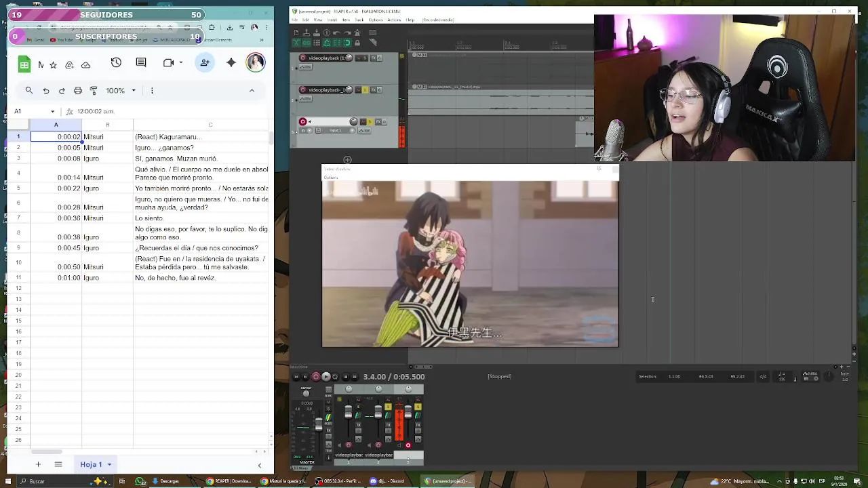Select column A header
This screenshot has width=868, height=488.
click(x=56, y=125)
